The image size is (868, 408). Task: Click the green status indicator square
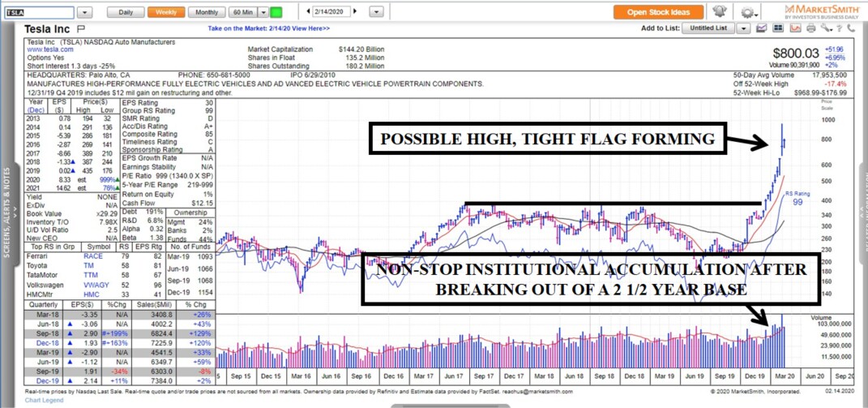pyautogui.click(x=276, y=12)
